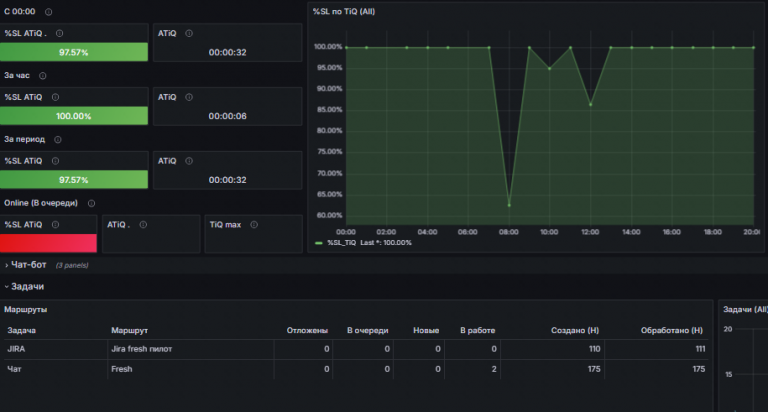The height and width of the screenshot is (412, 768).
Task: Click the "(3 panels)" label next to Чат-бот
Action: (72, 266)
